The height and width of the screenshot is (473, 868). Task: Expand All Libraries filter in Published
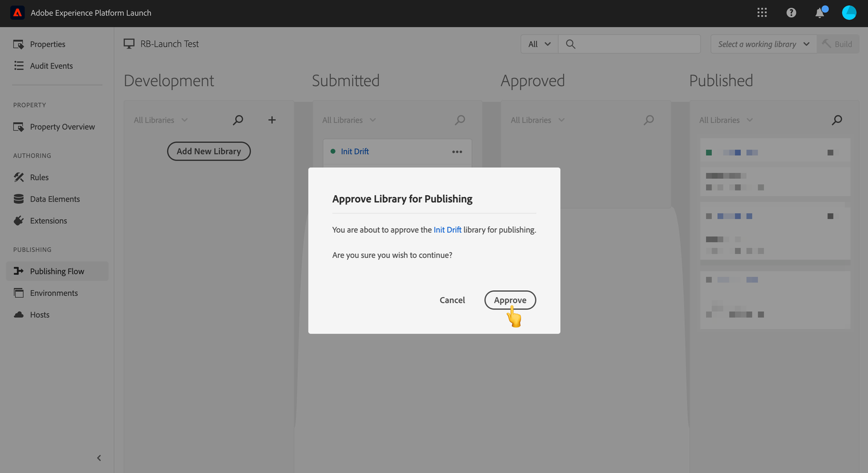tap(726, 120)
